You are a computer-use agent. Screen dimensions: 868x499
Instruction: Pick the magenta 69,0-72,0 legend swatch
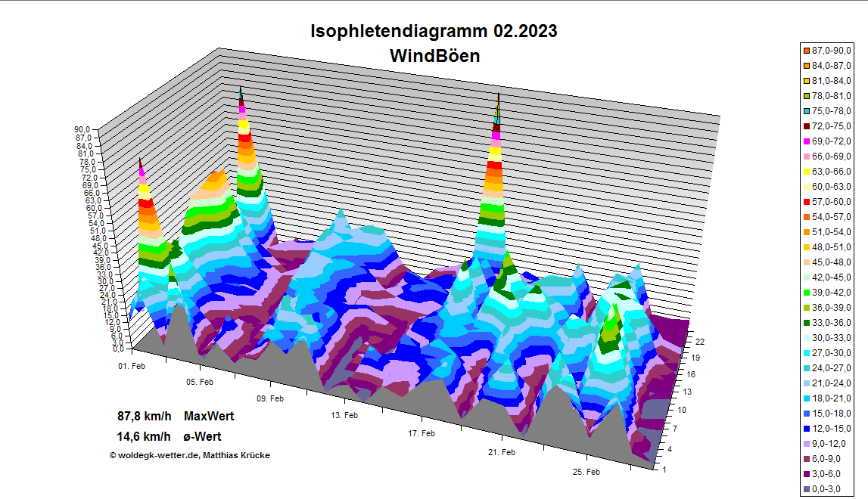pyautogui.click(x=807, y=141)
